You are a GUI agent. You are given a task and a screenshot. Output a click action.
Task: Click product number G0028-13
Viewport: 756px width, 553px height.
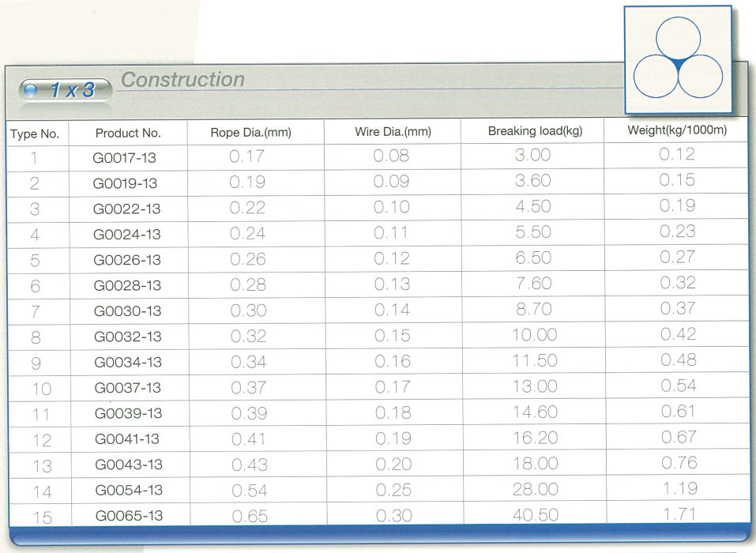click(x=127, y=285)
